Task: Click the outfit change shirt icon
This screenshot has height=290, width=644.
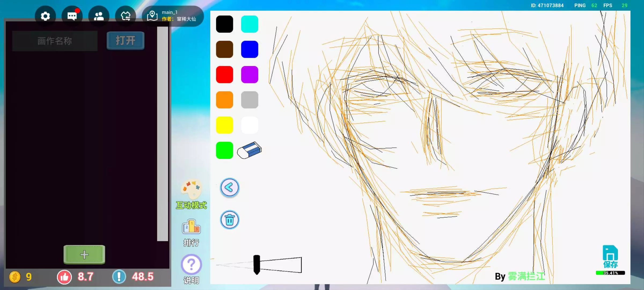Action: 125,16
